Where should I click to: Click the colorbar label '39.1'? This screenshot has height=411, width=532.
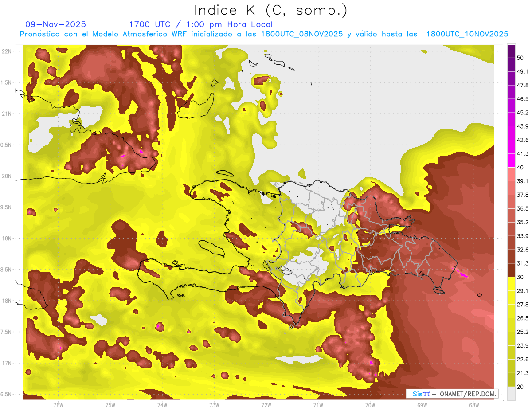(523, 181)
